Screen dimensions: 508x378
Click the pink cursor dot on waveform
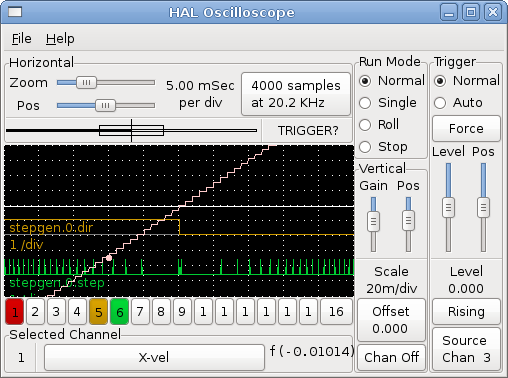[x=109, y=258]
